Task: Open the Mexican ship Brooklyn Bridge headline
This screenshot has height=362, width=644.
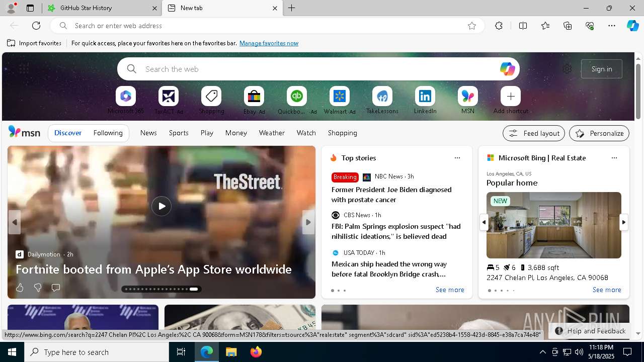Action: coord(389,269)
